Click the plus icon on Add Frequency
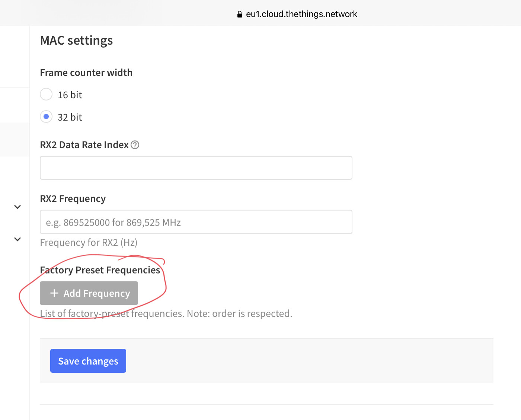Screen dimensions: 521x420 (54, 293)
